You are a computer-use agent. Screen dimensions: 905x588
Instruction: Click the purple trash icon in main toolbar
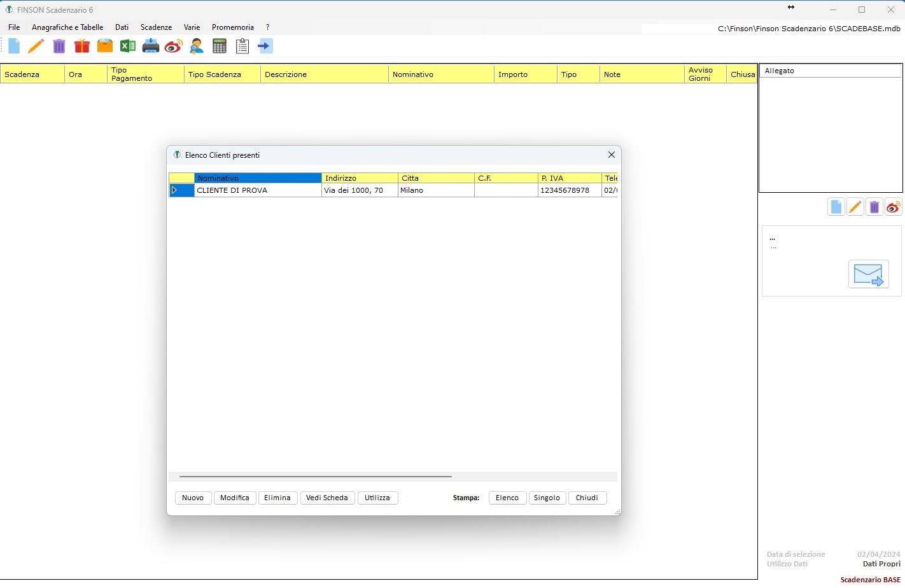(x=59, y=46)
